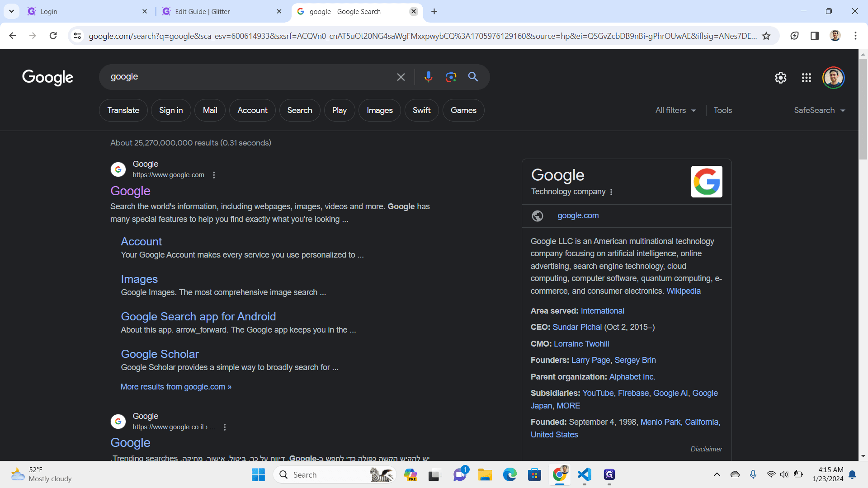This screenshot has width=868, height=488.
Task: Start voice search with microphone icon
Action: (x=428, y=77)
